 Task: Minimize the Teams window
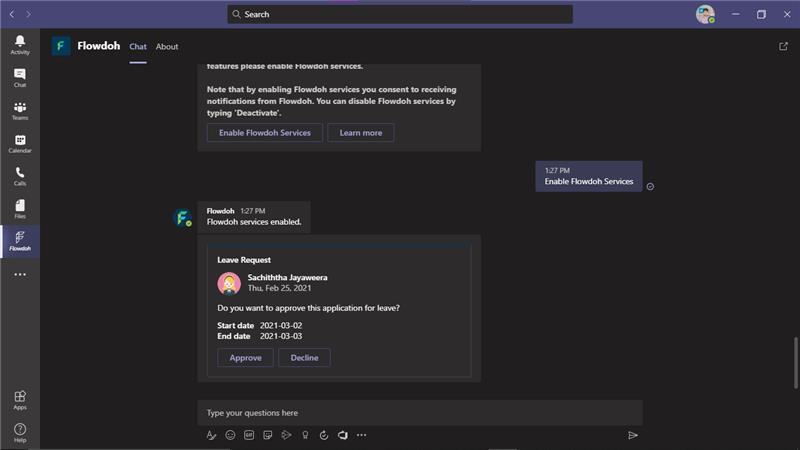click(736, 14)
